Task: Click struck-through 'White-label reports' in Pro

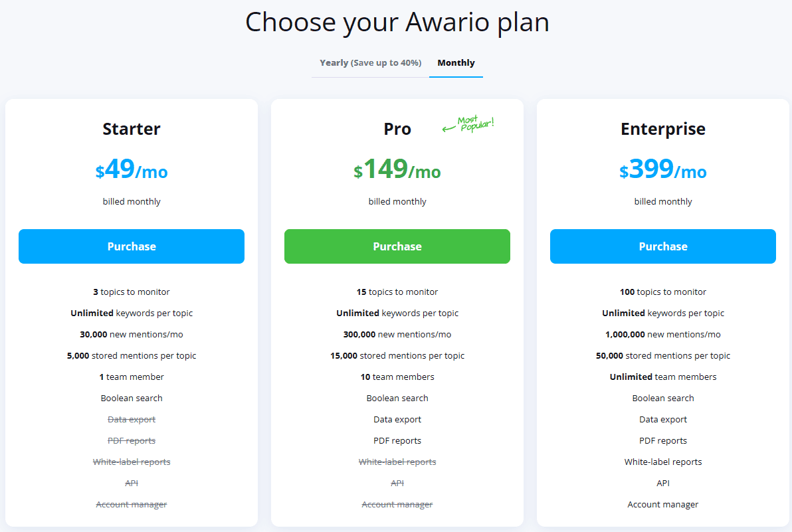Action: 397,462
